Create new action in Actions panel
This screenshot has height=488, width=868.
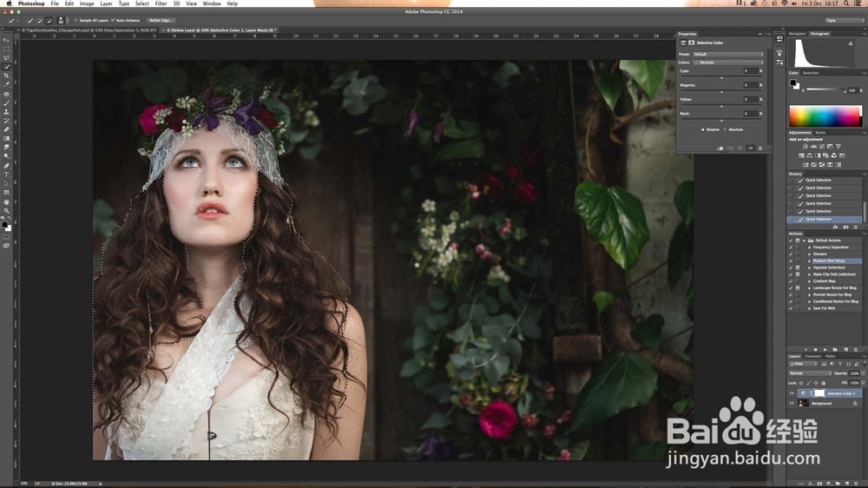(845, 350)
